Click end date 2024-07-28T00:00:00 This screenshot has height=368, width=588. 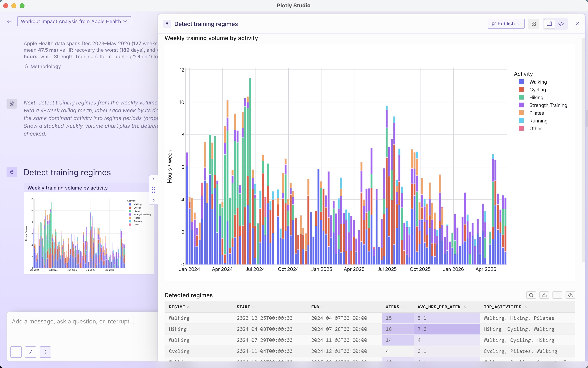[339, 329]
